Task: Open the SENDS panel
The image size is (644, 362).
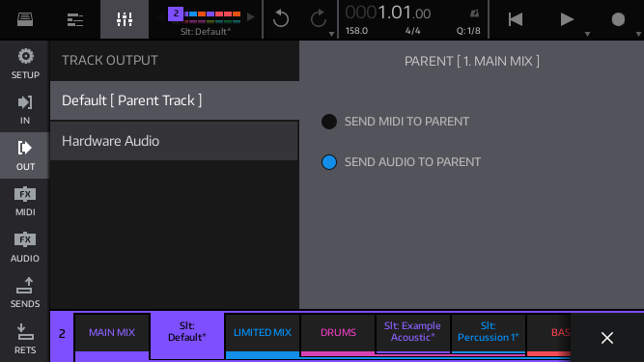Action: pos(25,292)
